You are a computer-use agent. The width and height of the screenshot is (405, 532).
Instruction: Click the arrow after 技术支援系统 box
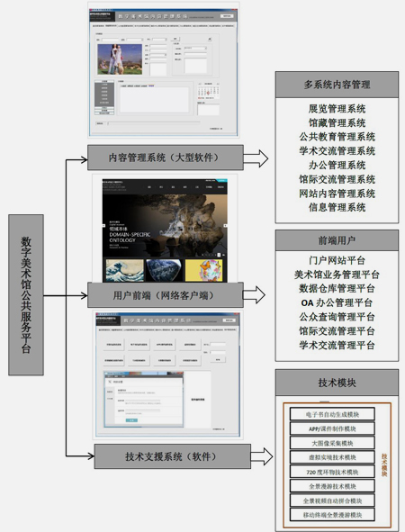coord(262,456)
